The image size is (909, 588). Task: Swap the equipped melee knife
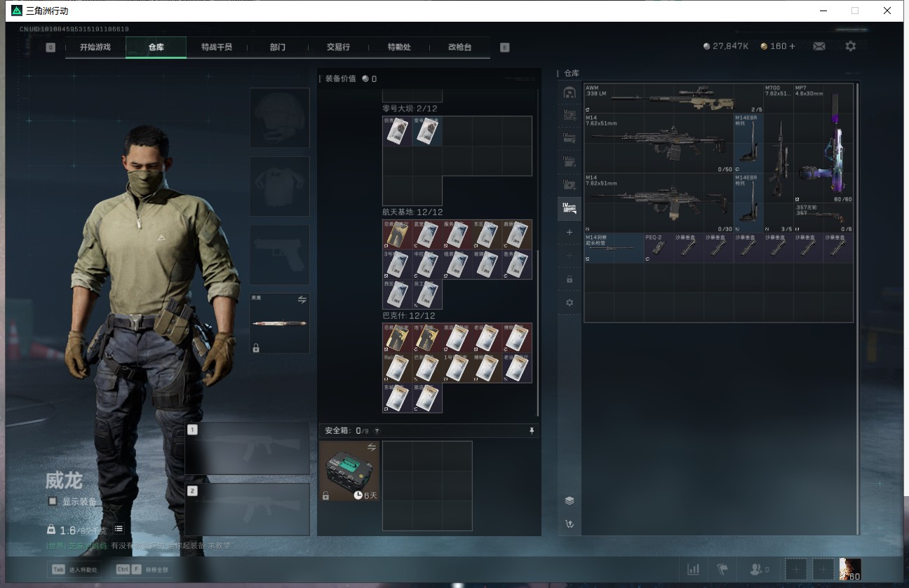(x=302, y=299)
